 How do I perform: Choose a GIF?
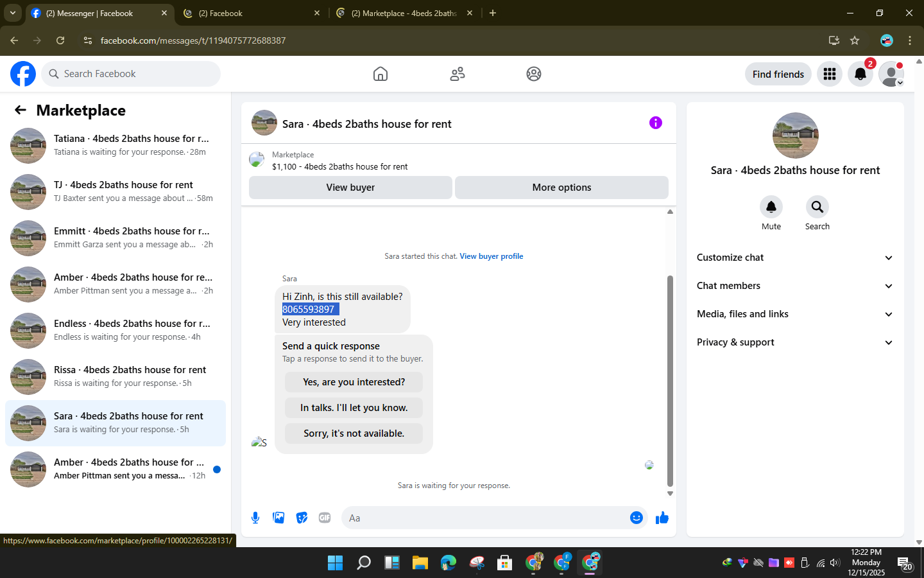coord(325,518)
